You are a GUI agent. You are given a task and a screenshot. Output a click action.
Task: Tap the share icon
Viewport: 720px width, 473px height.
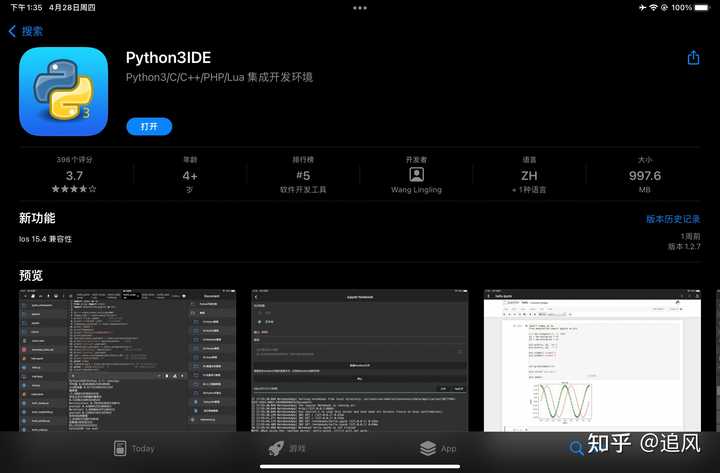[x=693, y=58]
